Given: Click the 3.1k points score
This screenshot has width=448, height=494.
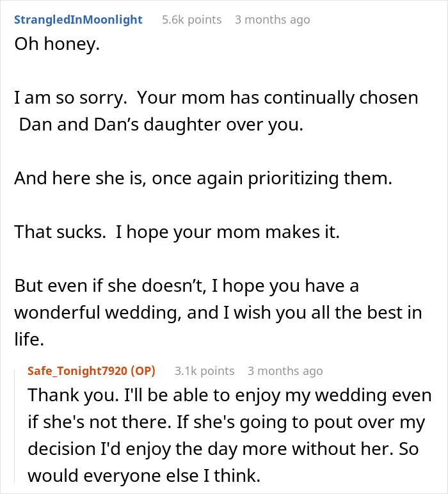Looking at the screenshot, I should pos(204,371).
